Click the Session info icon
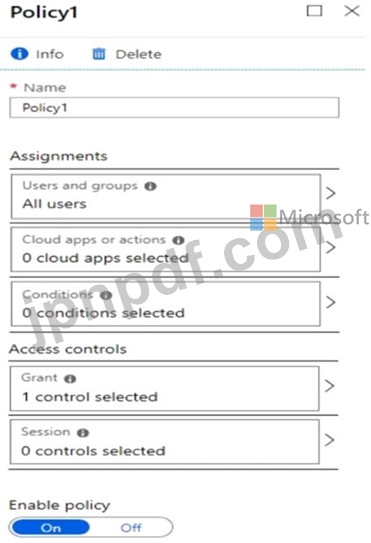Screen dimensions: 371x543 coord(83,433)
